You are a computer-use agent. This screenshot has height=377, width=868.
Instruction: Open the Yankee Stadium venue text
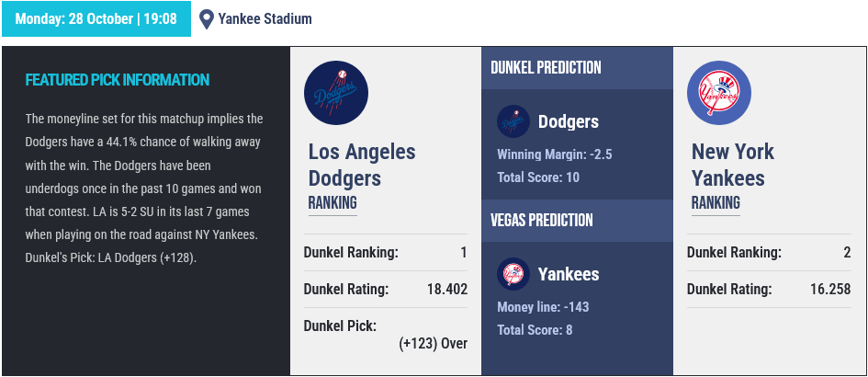click(265, 18)
